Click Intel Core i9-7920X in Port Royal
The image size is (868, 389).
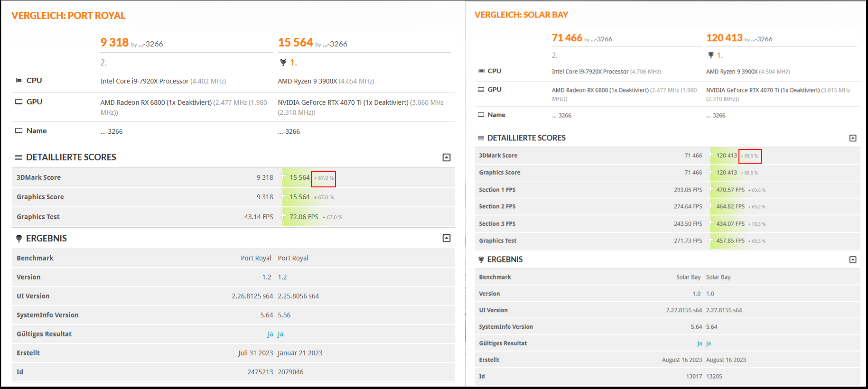(144, 81)
